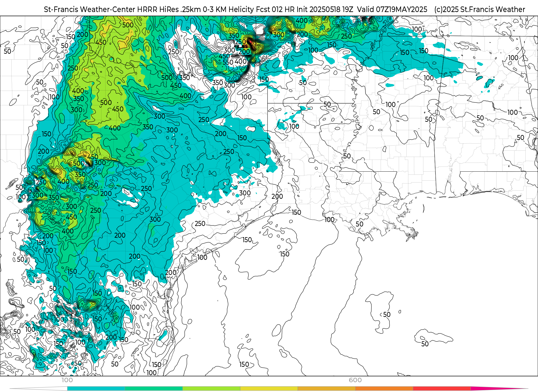Click the red color scale segment
Screen dimensions: 538x392
pos(442,388)
